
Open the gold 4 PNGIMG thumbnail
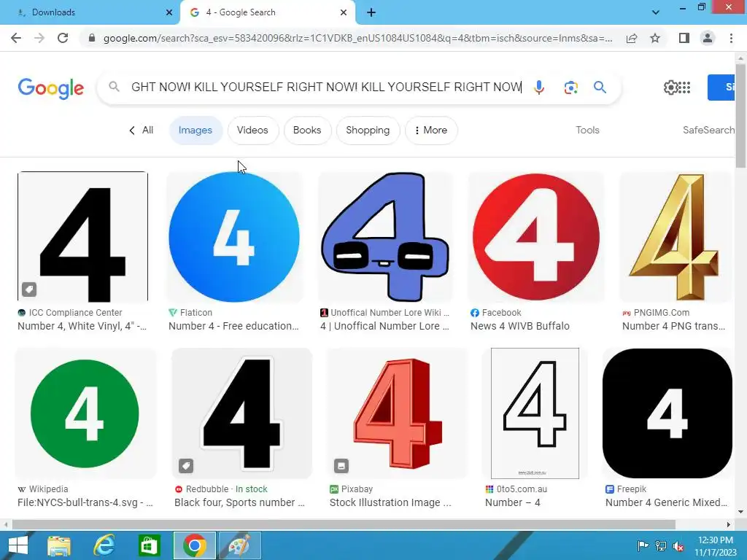(675, 237)
